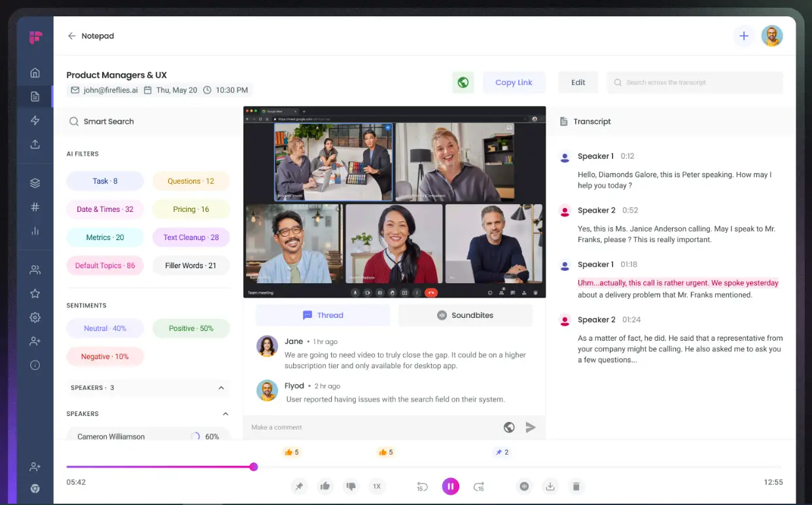The height and width of the screenshot is (505, 812).
Task: Click the pin icon in the playback bar
Action: (299, 486)
